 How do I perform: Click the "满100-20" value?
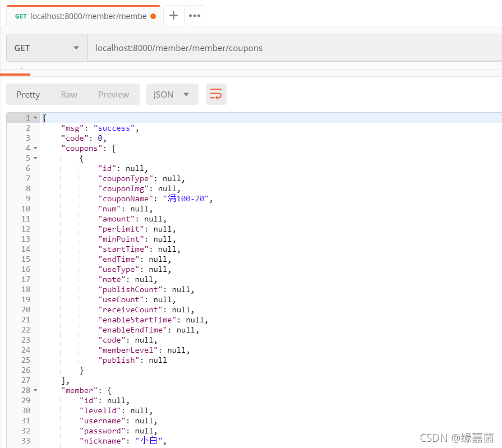pyautogui.click(x=185, y=198)
